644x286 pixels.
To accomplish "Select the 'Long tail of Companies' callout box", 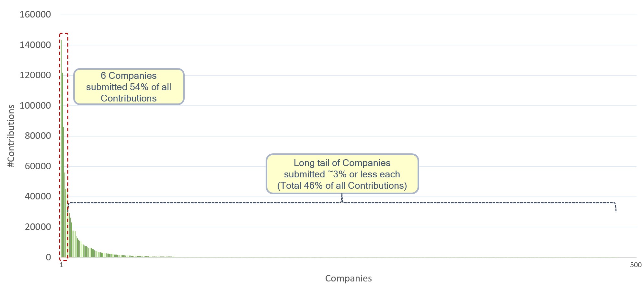I will [342, 174].
